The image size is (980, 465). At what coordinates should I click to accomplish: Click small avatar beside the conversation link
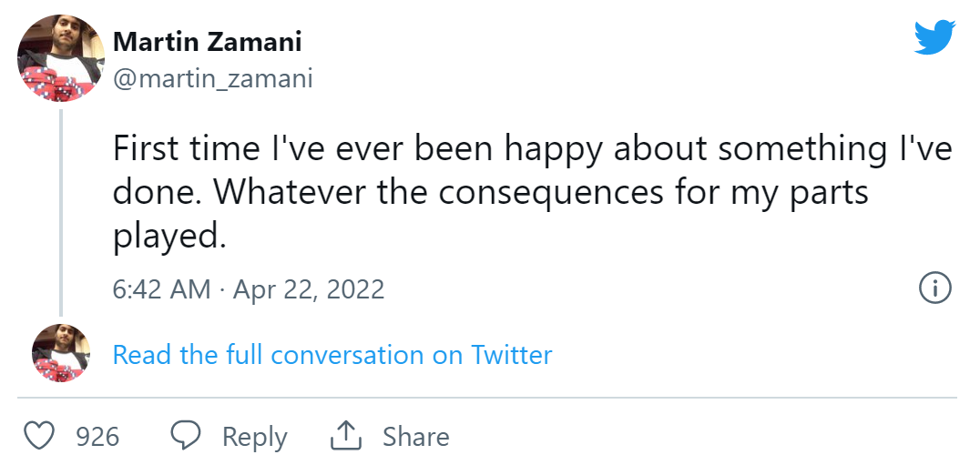click(x=61, y=353)
